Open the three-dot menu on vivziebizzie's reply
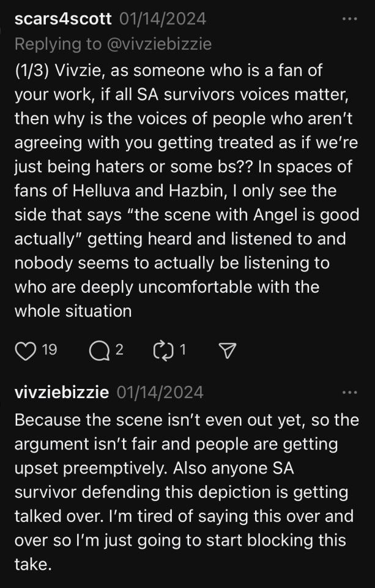The width and height of the screenshot is (375, 588). pyautogui.click(x=349, y=392)
